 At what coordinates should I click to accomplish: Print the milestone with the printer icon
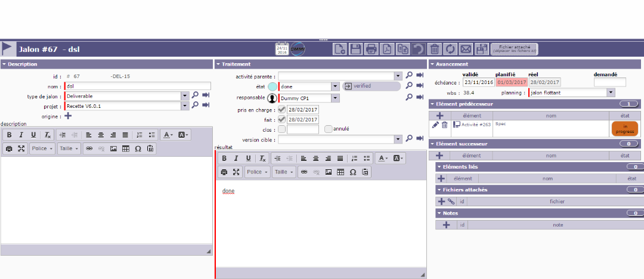[371, 49]
